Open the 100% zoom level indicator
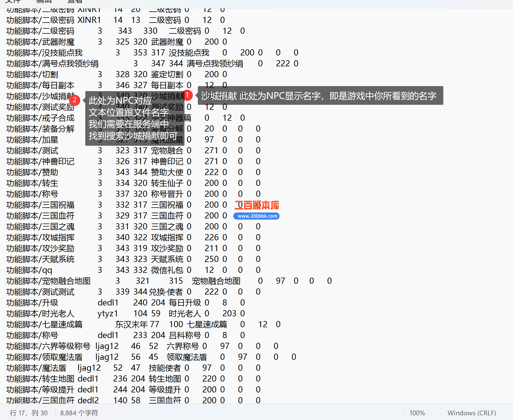513x420 pixels. (x=417, y=413)
